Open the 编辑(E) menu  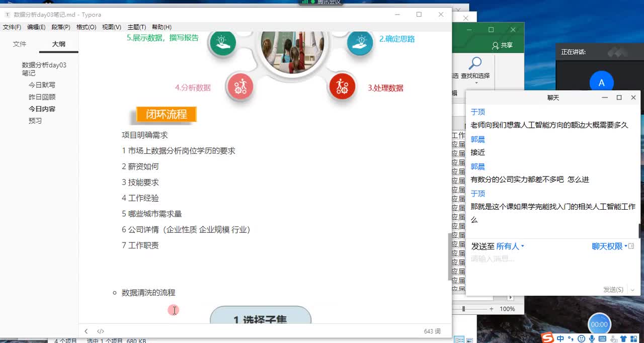(36, 27)
